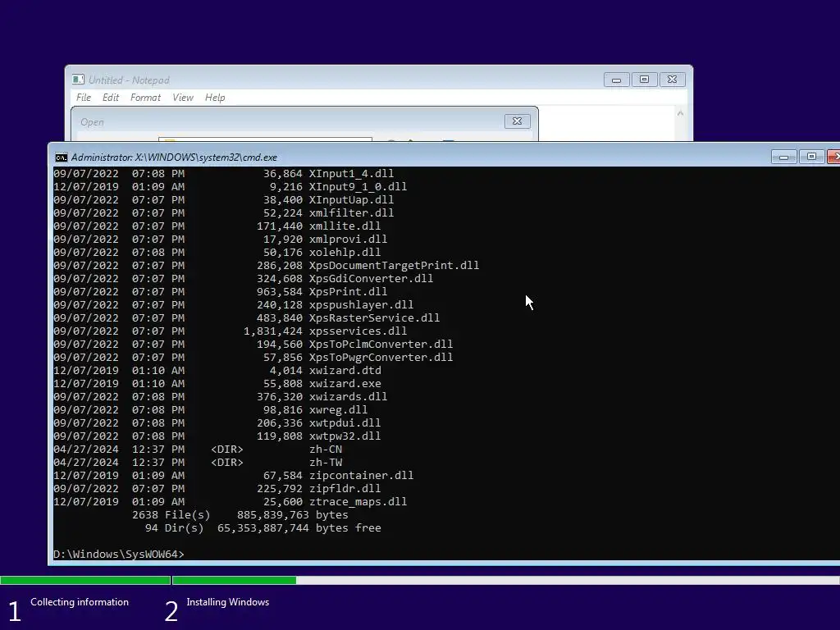
Task: Click the zh-TW directory entry
Action: [325, 463]
